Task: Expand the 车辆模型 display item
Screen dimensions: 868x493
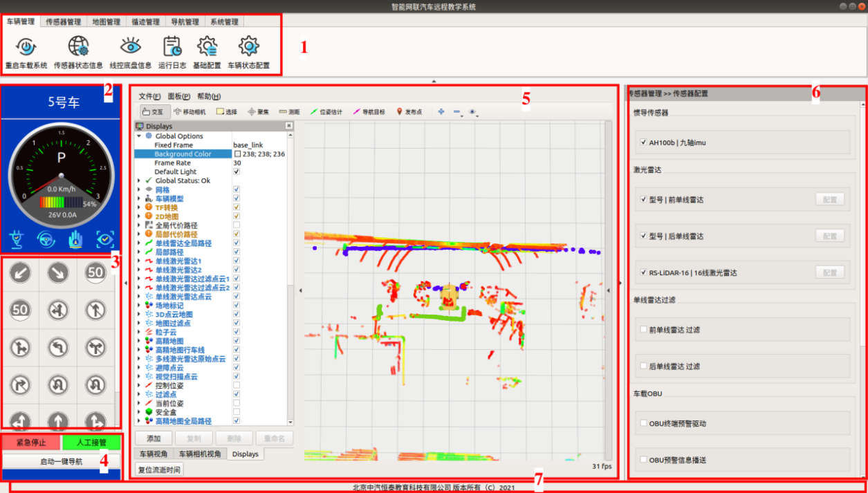Action: click(x=139, y=198)
